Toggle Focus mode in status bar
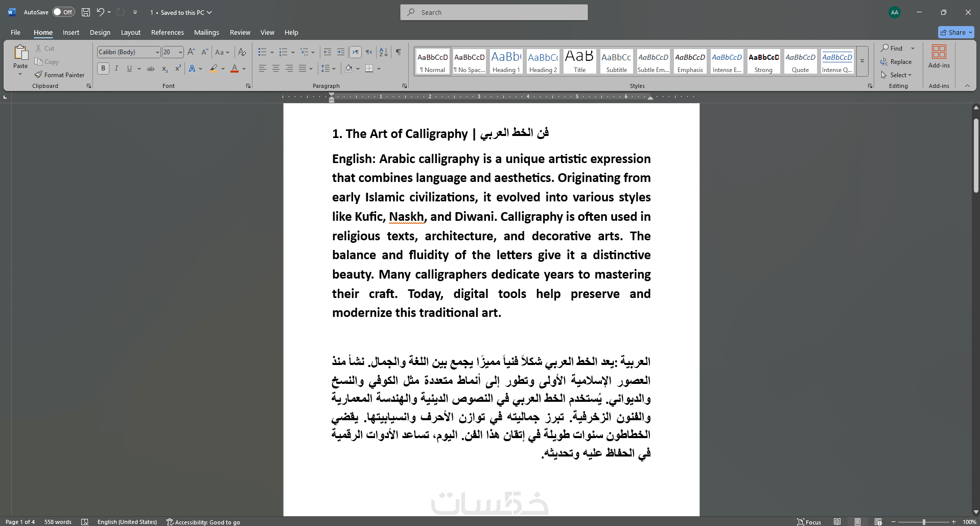This screenshot has height=526, width=980. click(x=809, y=522)
